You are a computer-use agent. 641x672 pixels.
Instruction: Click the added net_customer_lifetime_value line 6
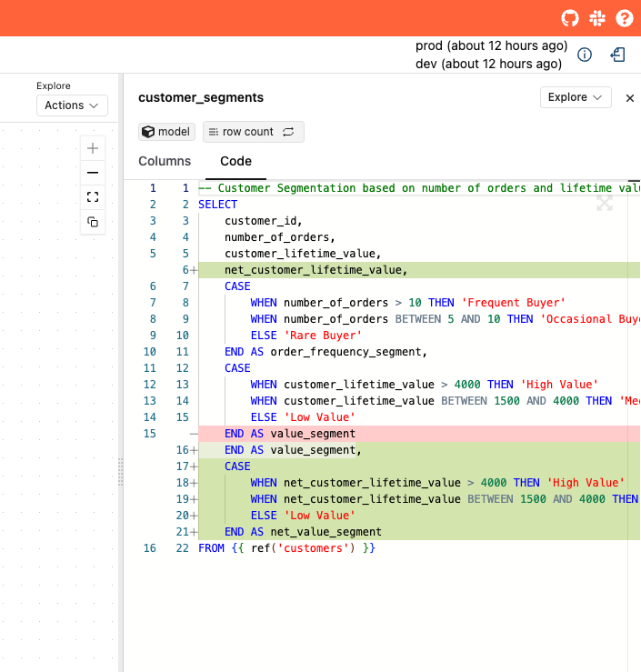click(315, 270)
